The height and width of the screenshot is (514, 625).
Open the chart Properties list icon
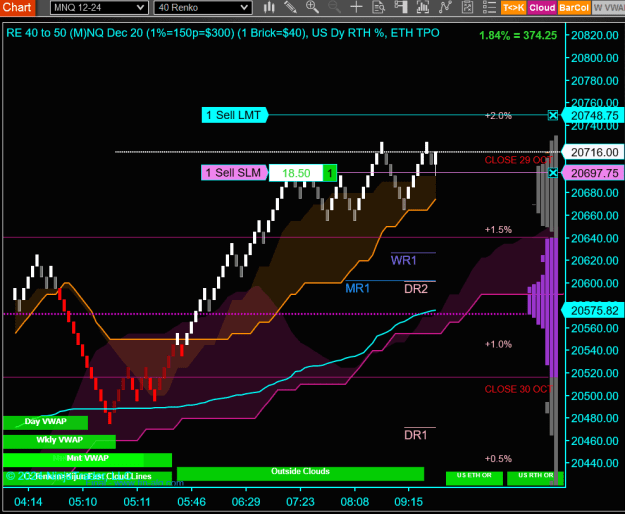[489, 7]
